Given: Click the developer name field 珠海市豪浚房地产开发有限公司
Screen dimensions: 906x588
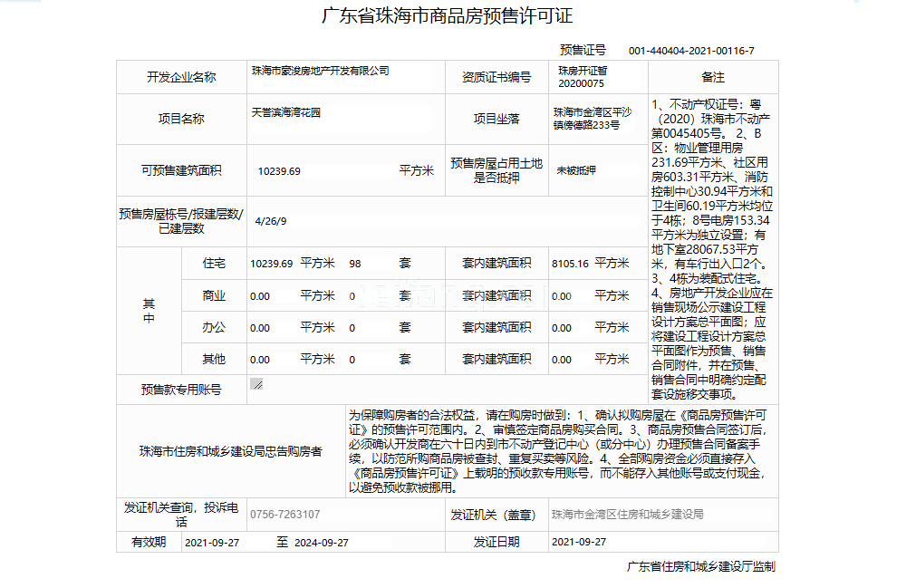Looking at the screenshot, I should tap(320, 71).
